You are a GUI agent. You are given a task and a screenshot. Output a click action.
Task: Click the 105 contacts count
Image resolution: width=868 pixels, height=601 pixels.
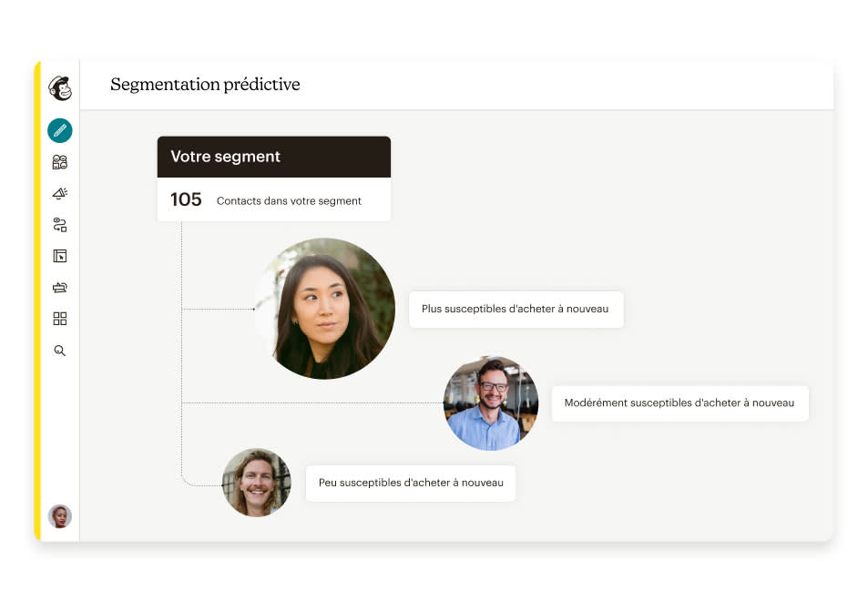click(186, 199)
